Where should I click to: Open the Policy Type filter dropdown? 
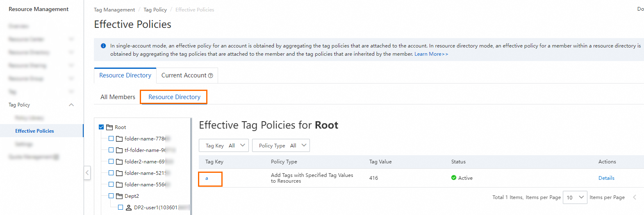[281, 145]
